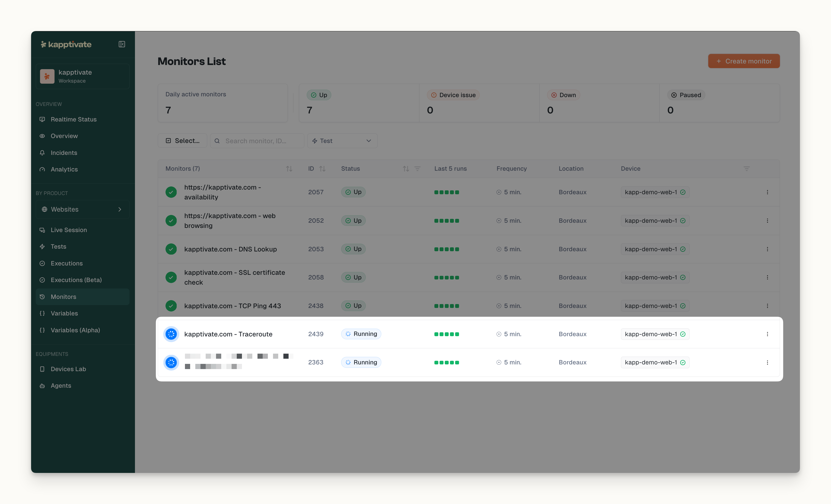Open the SSL certificate check monitor
The image size is (831, 504).
pyautogui.click(x=234, y=277)
